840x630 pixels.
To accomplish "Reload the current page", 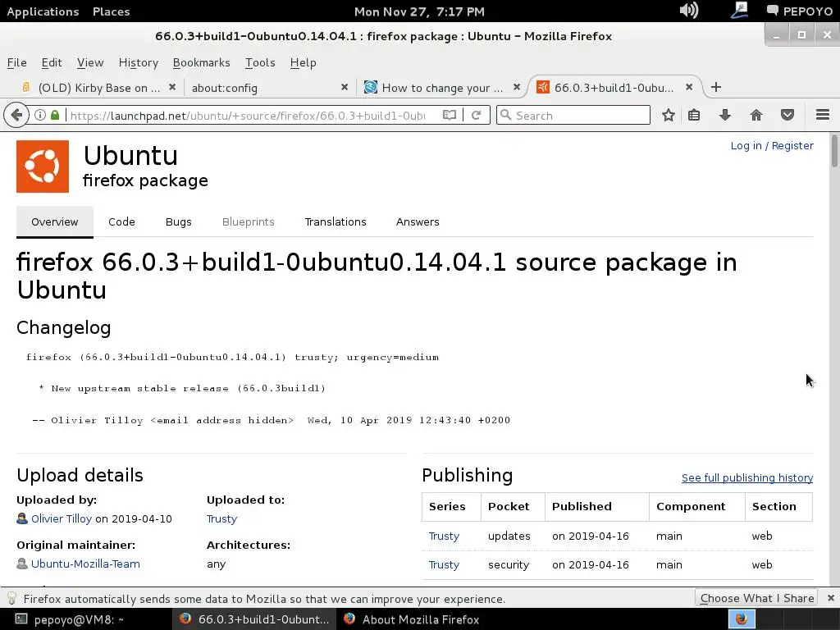I will tap(476, 115).
